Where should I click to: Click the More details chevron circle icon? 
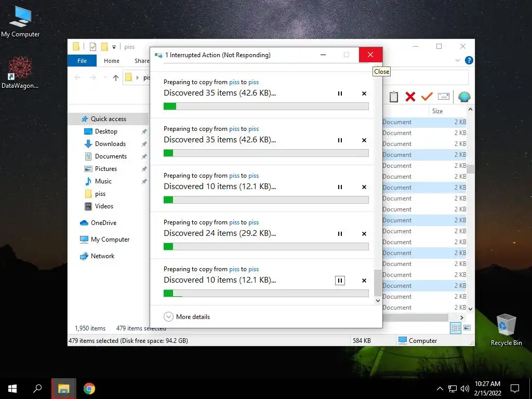[x=168, y=316]
